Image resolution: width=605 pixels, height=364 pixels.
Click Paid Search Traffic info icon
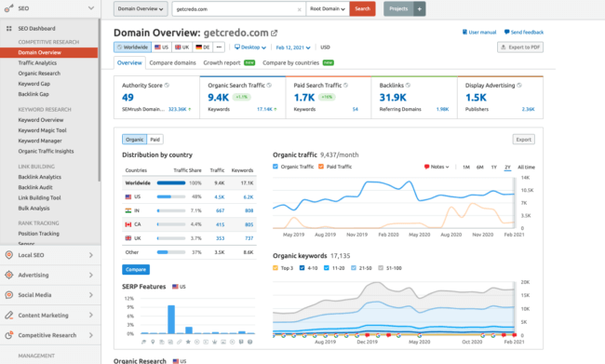click(345, 86)
